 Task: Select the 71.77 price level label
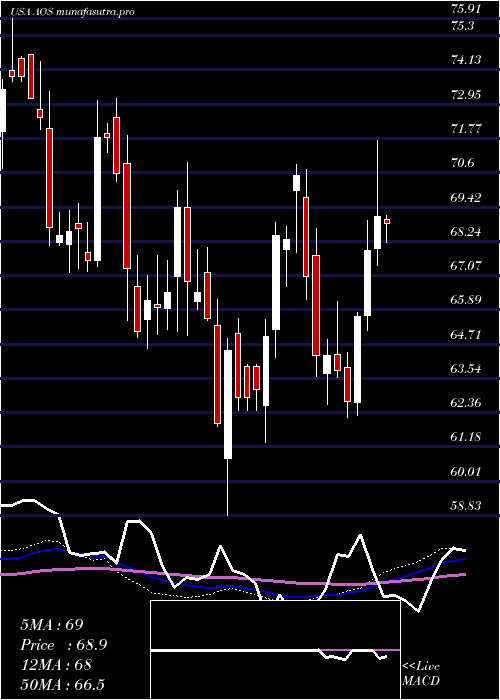click(x=466, y=129)
